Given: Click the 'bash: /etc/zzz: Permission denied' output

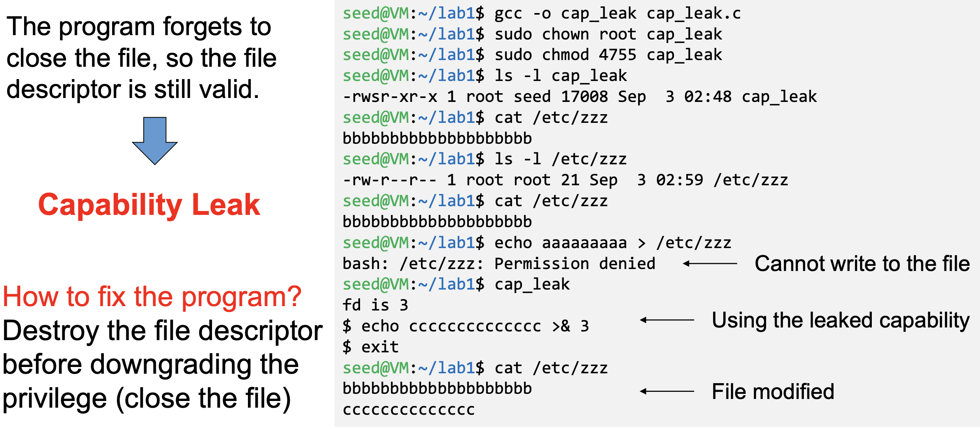Looking at the screenshot, I should click(x=499, y=264).
